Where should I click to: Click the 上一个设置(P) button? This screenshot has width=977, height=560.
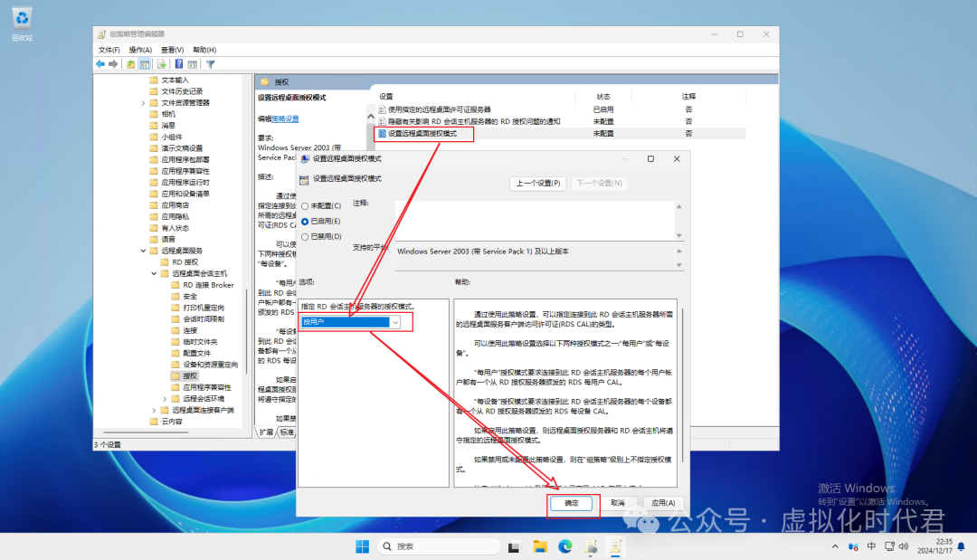point(538,183)
